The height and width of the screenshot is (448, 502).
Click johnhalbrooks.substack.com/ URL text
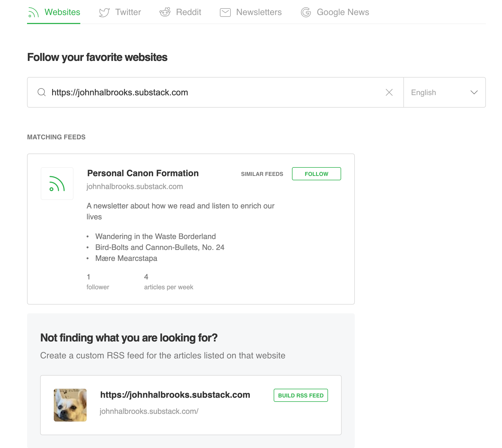tap(149, 411)
